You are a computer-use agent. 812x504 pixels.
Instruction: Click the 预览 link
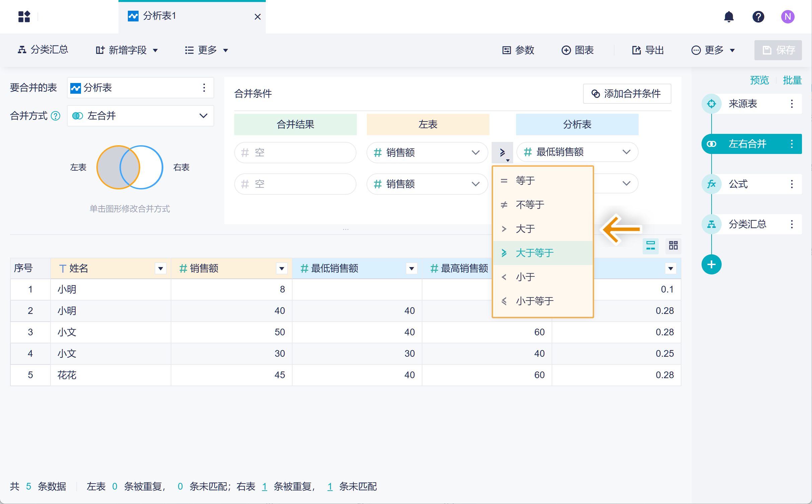(x=759, y=80)
